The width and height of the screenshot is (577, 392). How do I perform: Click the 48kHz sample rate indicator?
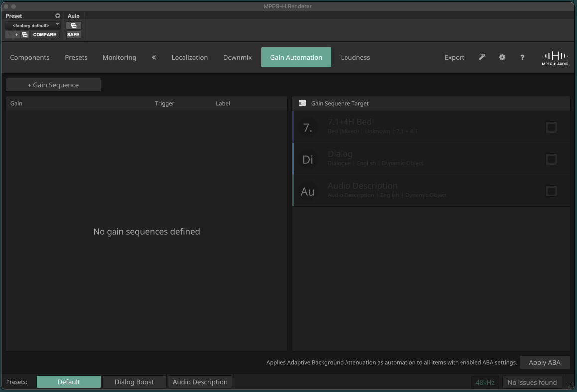click(x=485, y=382)
